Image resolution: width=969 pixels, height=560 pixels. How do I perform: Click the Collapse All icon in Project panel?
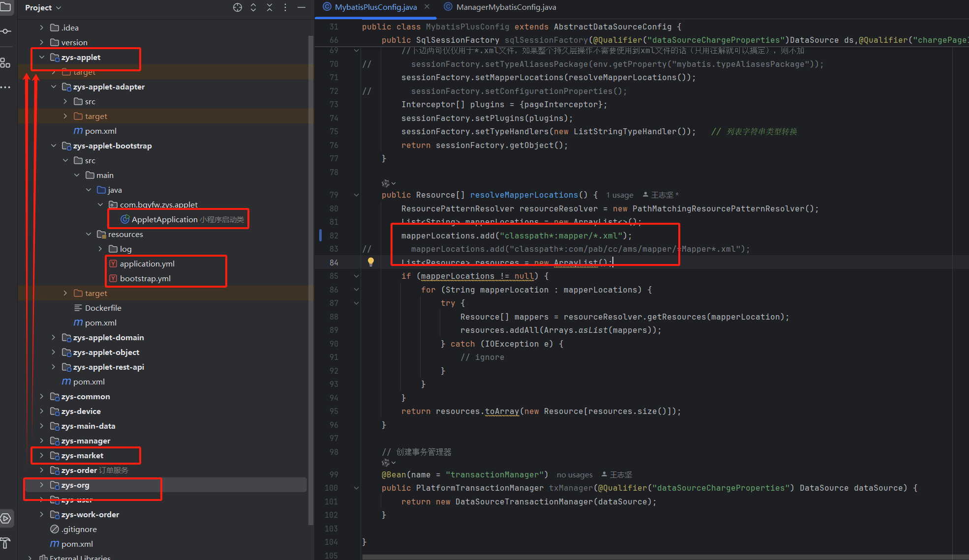point(270,7)
